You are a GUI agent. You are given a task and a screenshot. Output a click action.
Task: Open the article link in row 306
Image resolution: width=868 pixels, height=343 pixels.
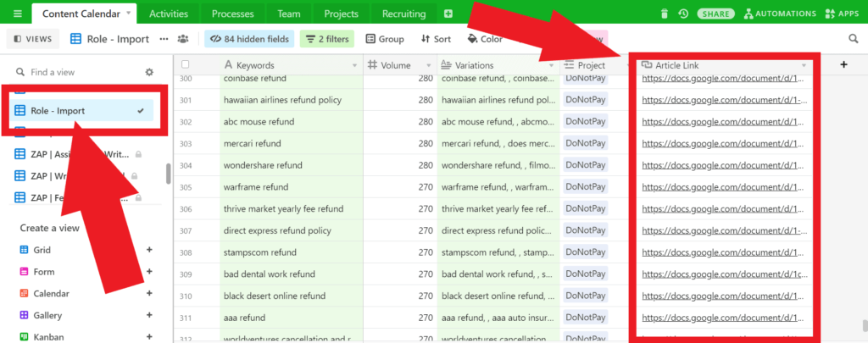point(722,208)
